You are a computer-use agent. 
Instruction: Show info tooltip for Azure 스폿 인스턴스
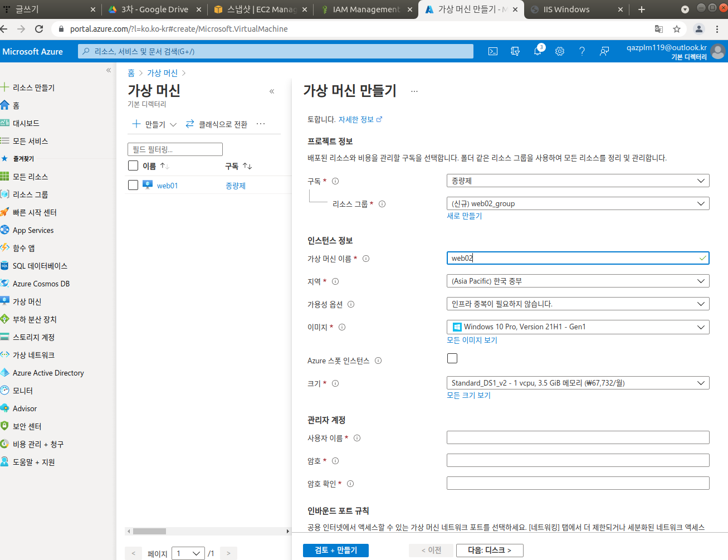pyautogui.click(x=378, y=361)
